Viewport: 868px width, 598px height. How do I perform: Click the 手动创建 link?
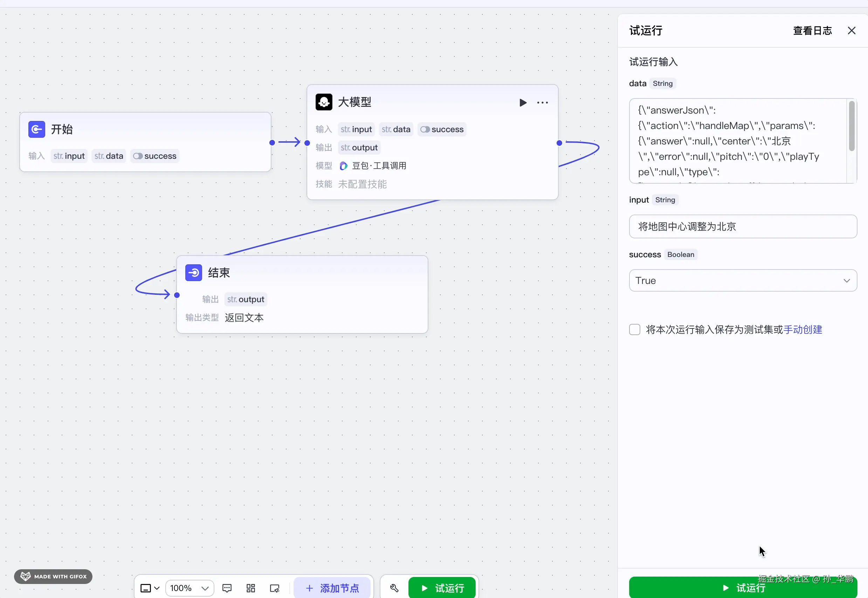point(803,329)
